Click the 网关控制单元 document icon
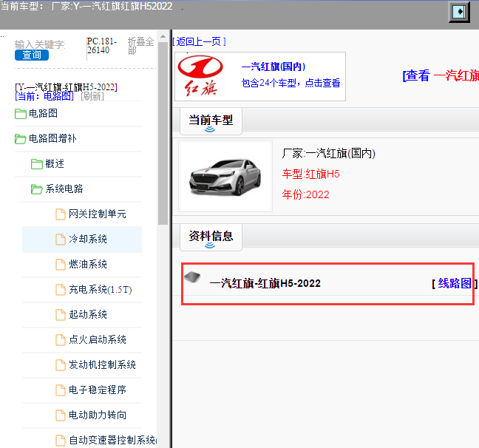This screenshot has height=448, width=479. tap(61, 214)
